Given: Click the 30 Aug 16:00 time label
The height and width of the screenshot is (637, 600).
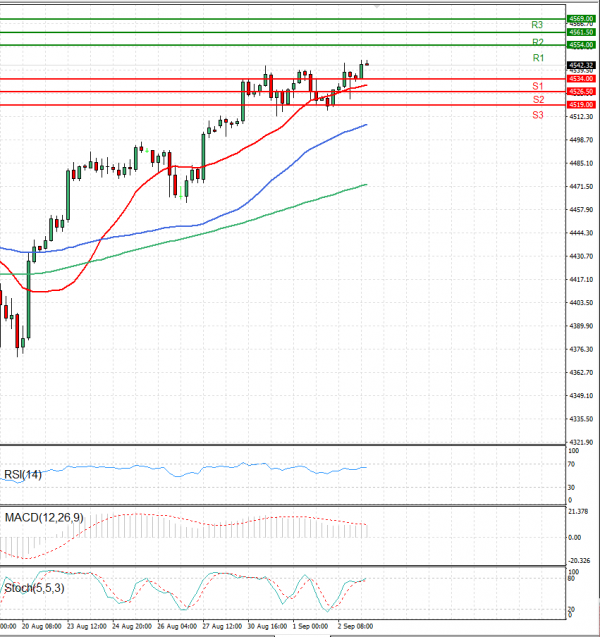Looking at the screenshot, I should (x=267, y=626).
